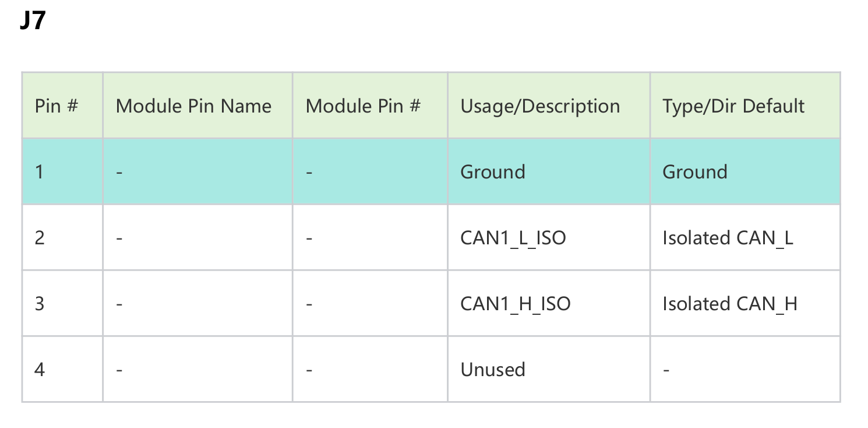
Task: Select the CAN1_L_ISO cell
Action: [x=513, y=238]
